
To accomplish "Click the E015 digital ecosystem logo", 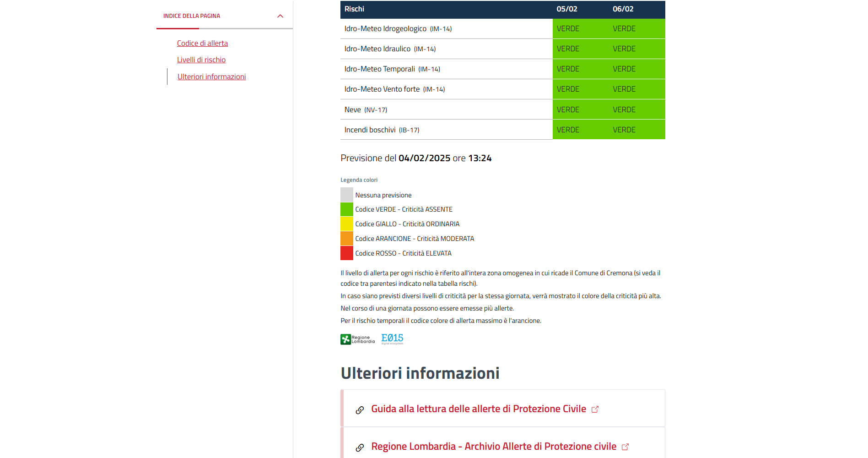I will (x=392, y=339).
